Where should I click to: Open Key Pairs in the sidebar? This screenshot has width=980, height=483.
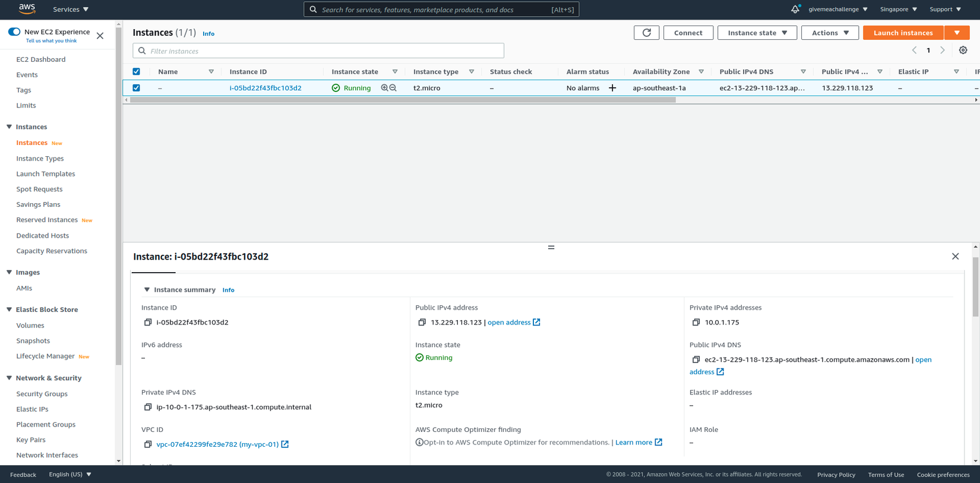(31, 440)
